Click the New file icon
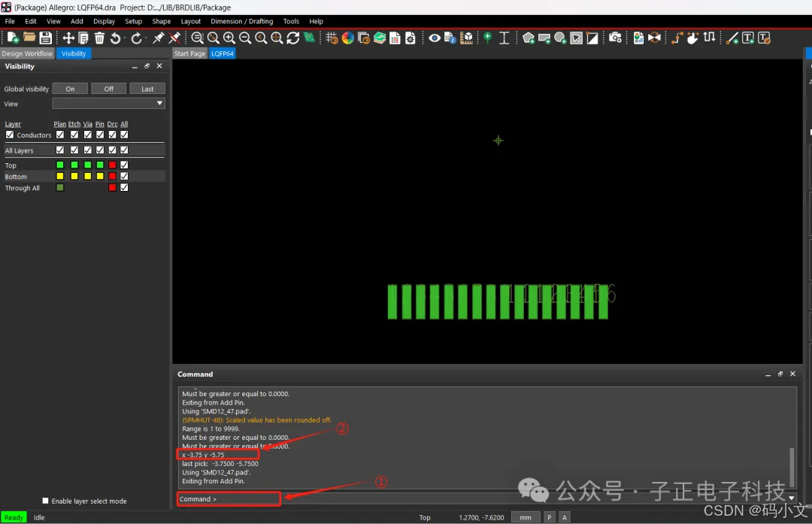 (x=13, y=38)
